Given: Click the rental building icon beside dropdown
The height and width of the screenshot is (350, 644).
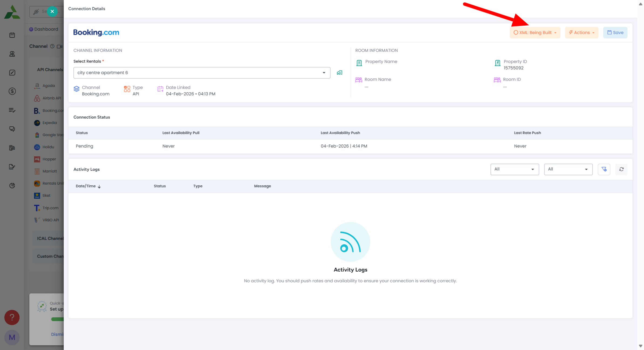Looking at the screenshot, I should pos(339,72).
